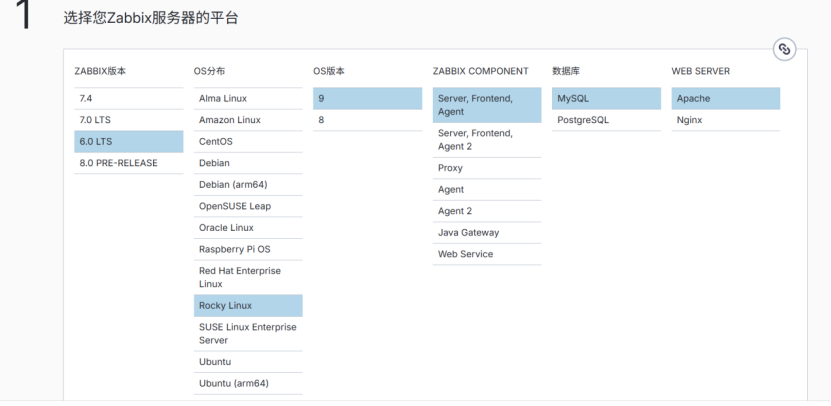Select Zabbix version 7.0 LTS
831x406 pixels.
pyautogui.click(x=129, y=120)
